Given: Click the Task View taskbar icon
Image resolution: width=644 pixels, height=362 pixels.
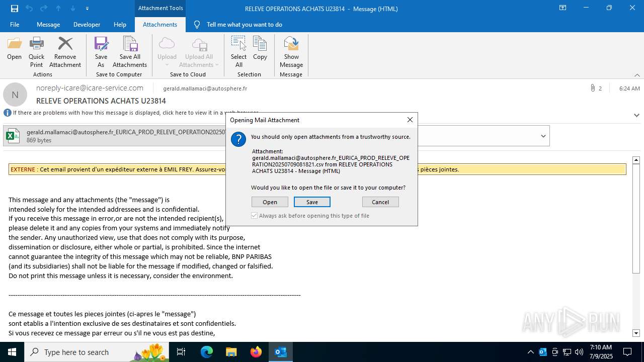Looking at the screenshot, I should 181,352.
